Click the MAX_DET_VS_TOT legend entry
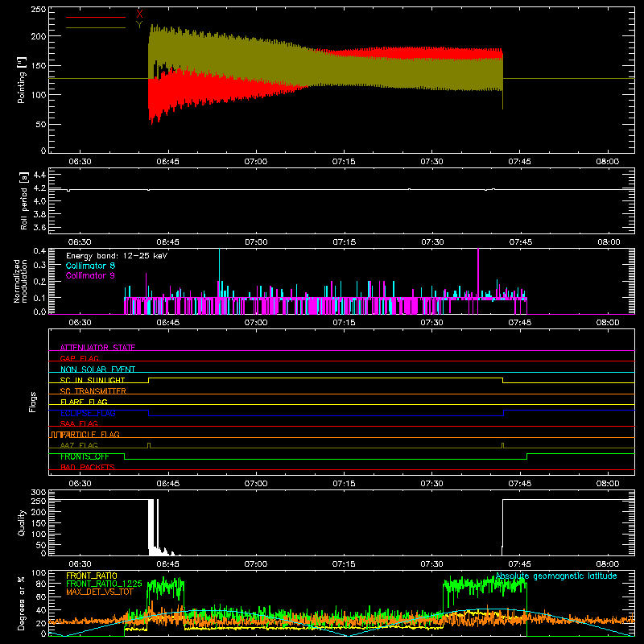The height and width of the screenshot is (644, 644). 99,592
